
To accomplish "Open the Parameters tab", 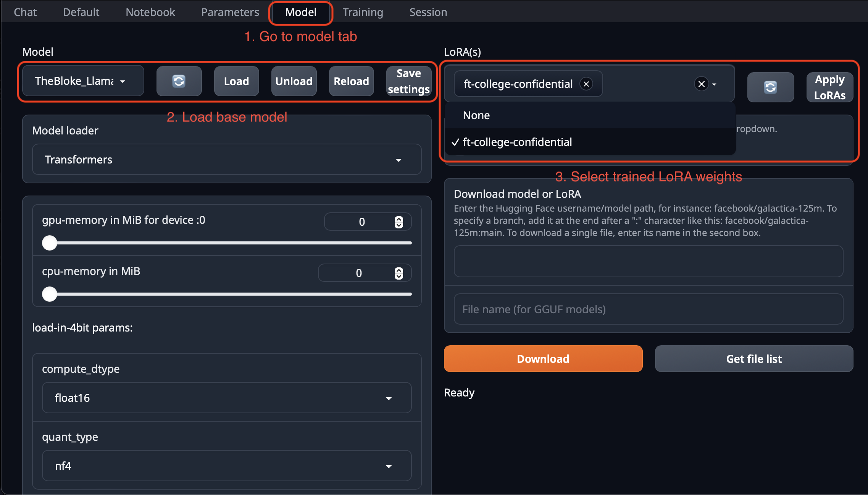I will coord(230,12).
